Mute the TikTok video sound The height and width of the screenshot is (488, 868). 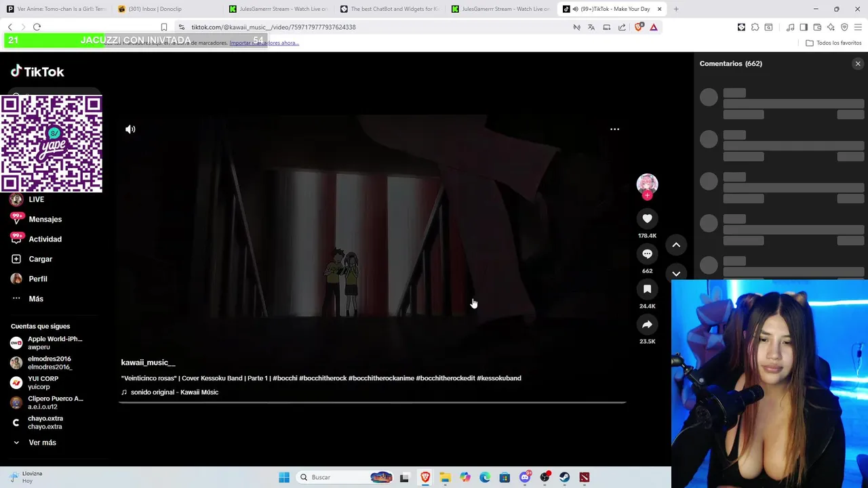[x=130, y=129]
